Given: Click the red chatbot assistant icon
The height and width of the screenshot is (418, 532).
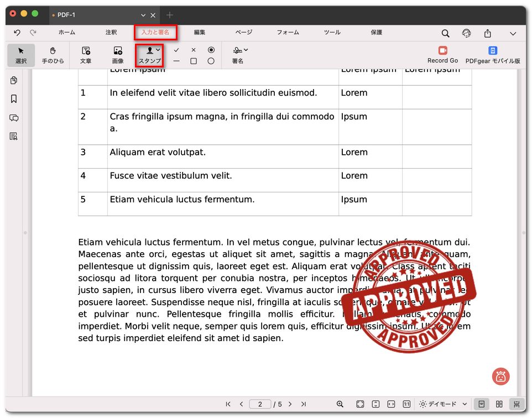Looking at the screenshot, I should [500, 377].
